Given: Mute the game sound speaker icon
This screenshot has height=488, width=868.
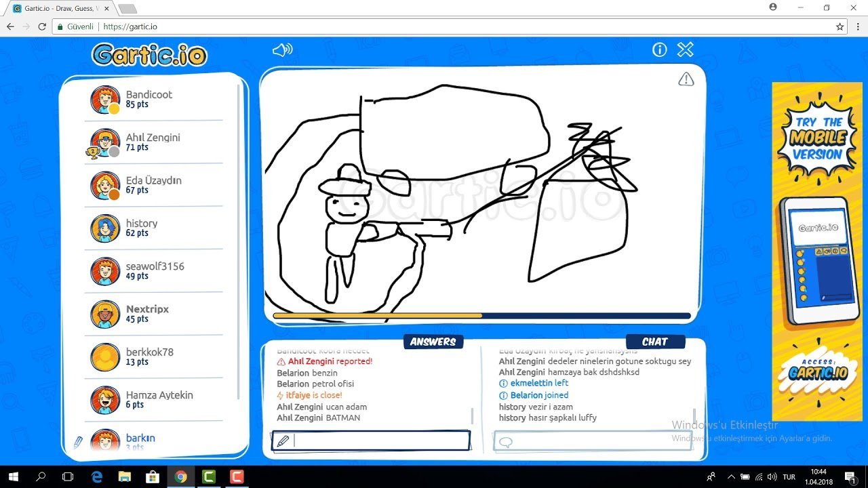Looking at the screenshot, I should click(x=282, y=50).
